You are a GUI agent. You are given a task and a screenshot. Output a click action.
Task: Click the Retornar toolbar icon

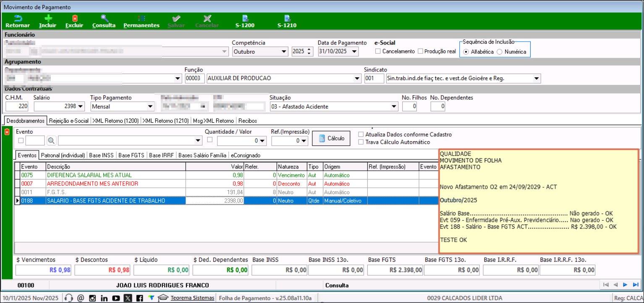(18, 18)
